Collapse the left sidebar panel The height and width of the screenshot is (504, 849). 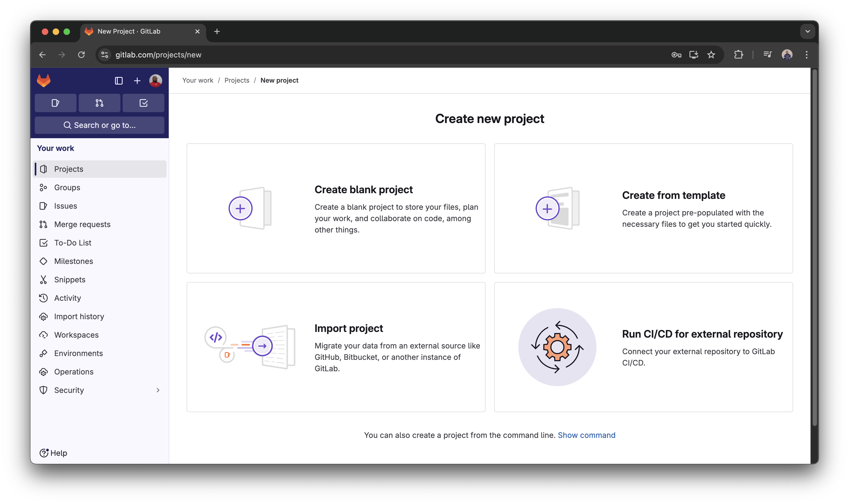click(x=118, y=81)
